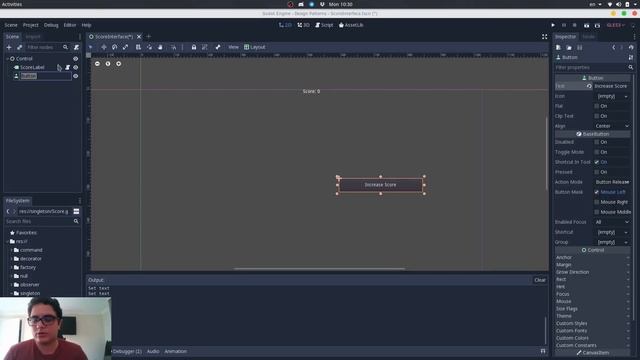Toggle visibility of the ScoreLabel node
640x360 pixels.
click(76, 67)
